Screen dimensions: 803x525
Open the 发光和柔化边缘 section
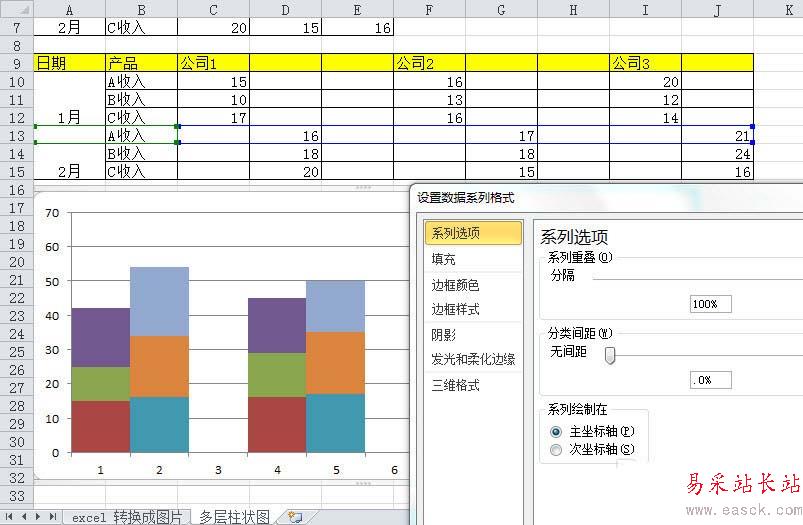473,360
